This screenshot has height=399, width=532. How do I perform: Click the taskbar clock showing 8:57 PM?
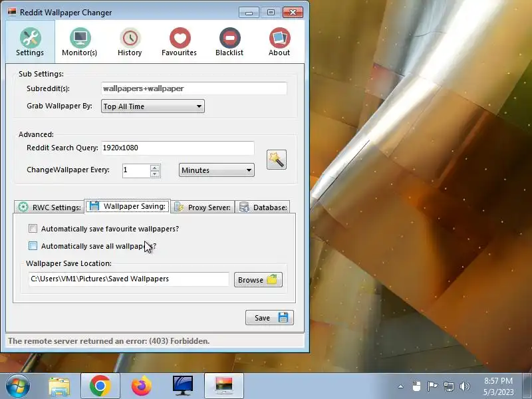tap(498, 386)
